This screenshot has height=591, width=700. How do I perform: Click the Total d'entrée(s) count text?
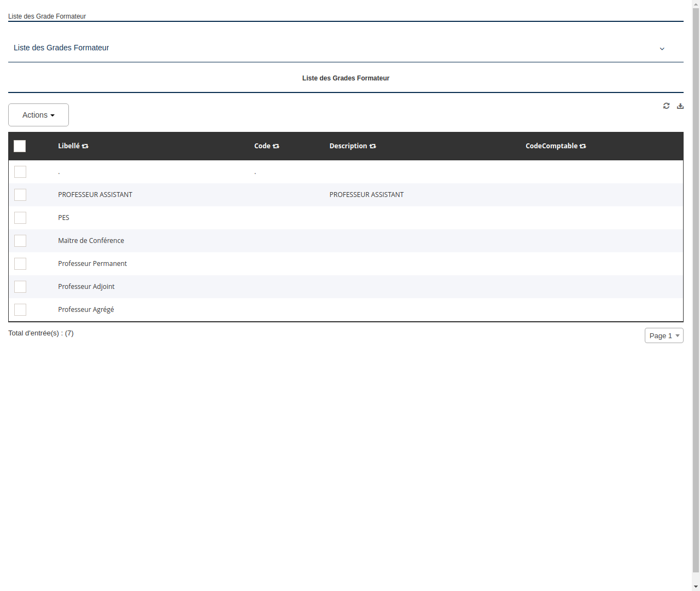tap(41, 333)
